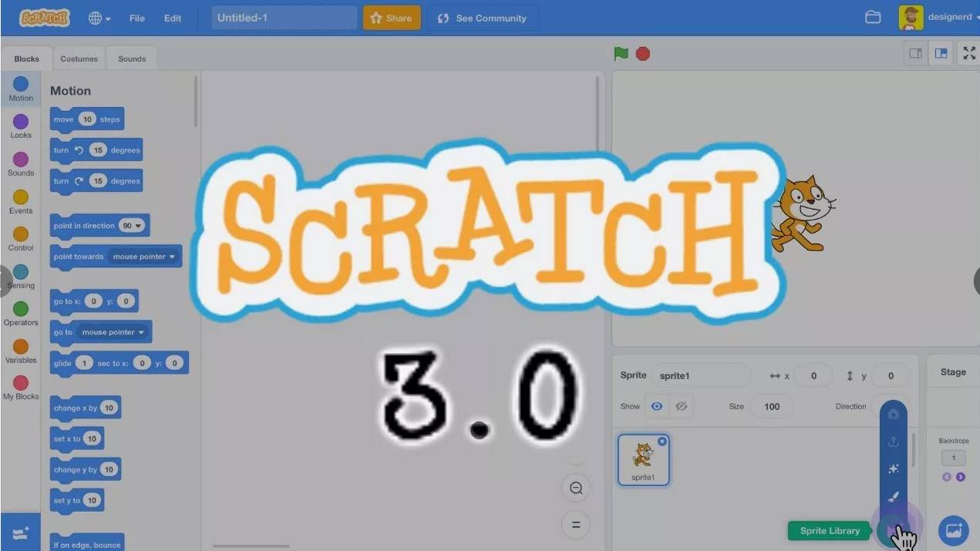Screen dimensions: 980x551
Task: Select the Operators block category
Action: point(21,314)
